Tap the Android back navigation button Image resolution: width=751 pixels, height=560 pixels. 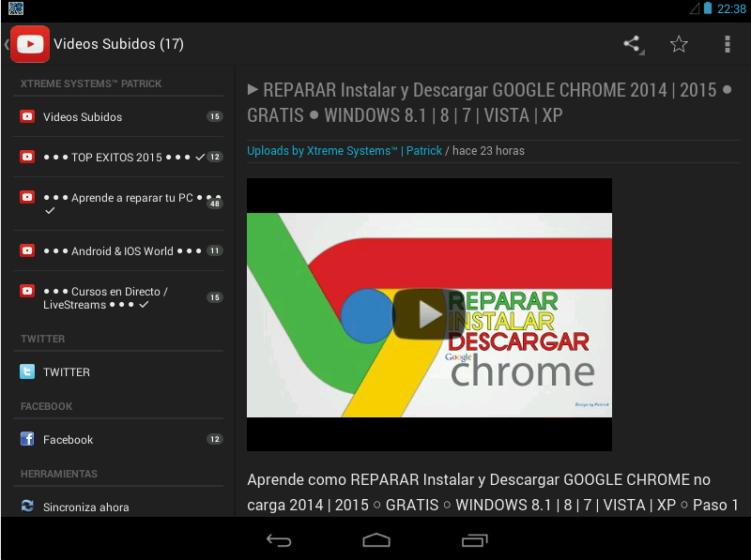[279, 540]
